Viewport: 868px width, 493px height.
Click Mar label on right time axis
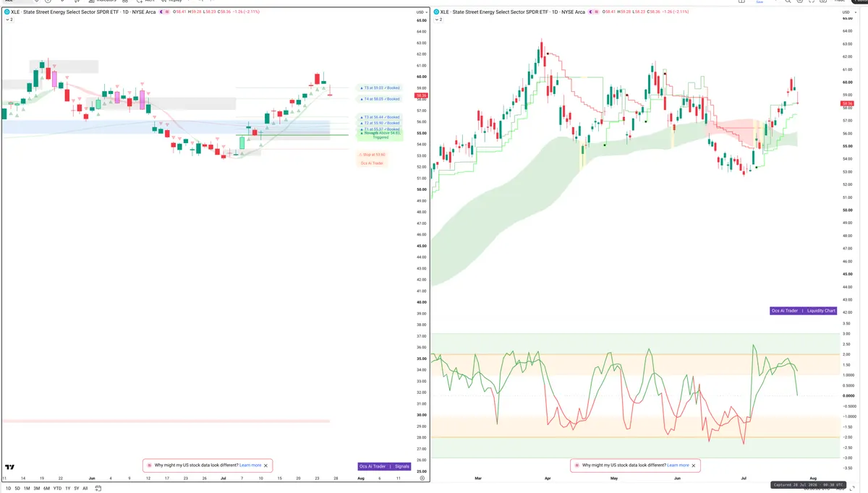(477, 479)
